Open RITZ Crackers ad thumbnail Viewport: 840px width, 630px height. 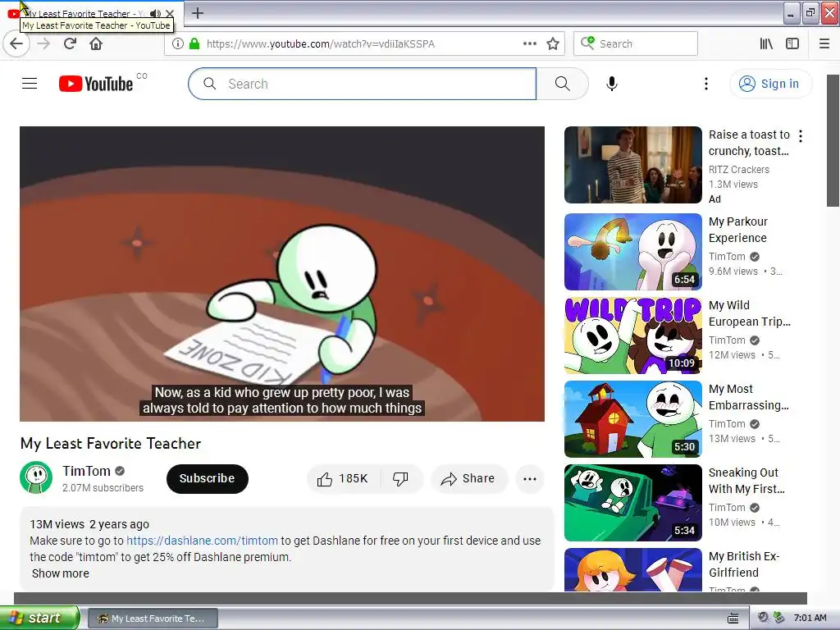point(632,164)
